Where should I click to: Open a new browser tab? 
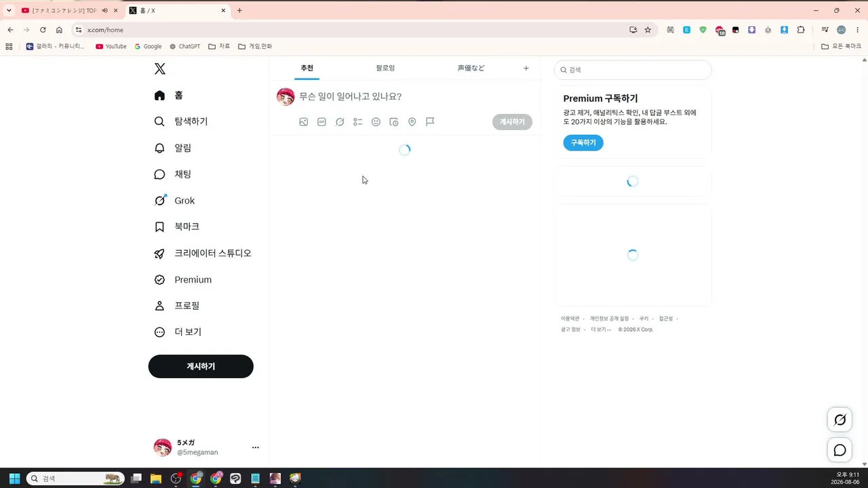239,11
